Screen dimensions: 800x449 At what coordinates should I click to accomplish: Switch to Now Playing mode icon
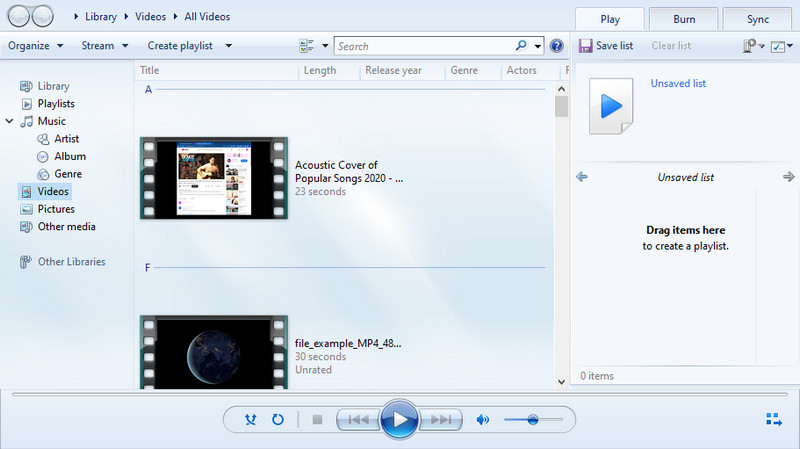(774, 419)
